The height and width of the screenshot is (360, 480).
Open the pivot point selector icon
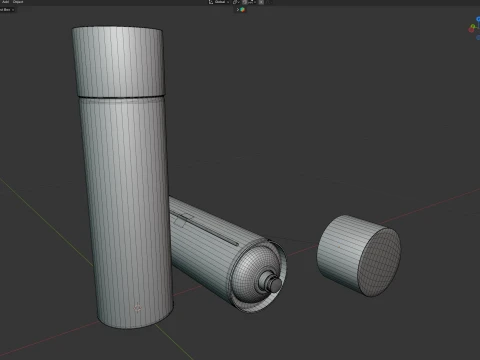click(235, 2)
